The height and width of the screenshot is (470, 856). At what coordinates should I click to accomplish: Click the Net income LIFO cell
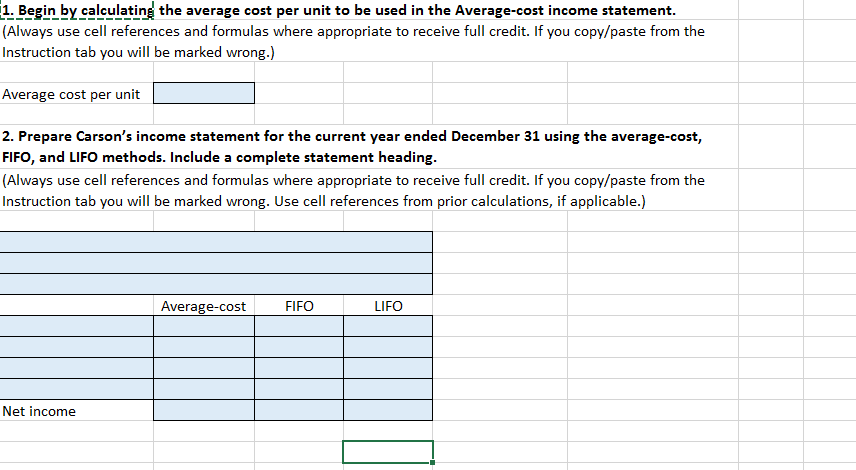[388, 410]
